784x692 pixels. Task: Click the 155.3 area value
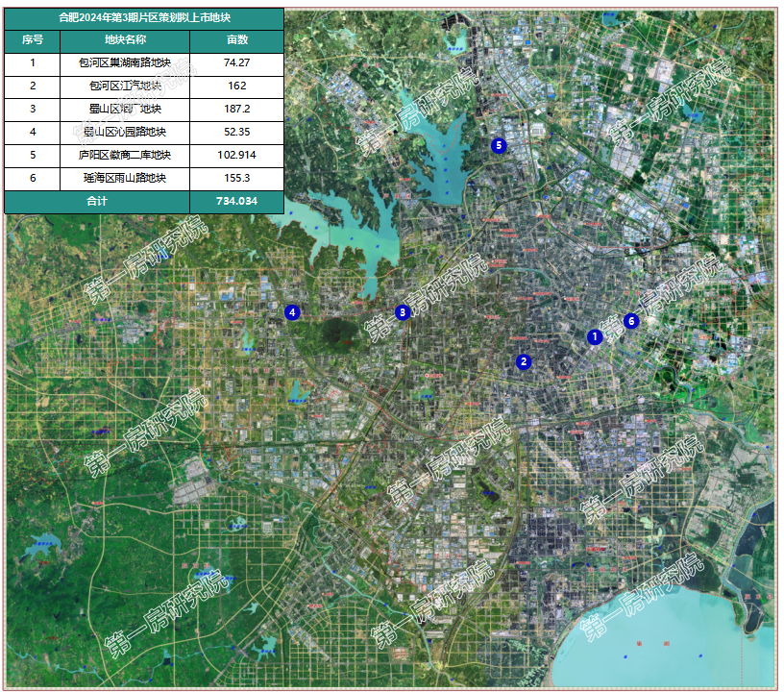point(237,178)
